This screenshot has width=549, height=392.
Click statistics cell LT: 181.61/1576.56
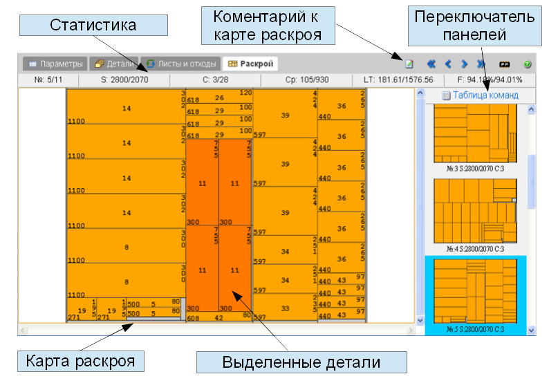(x=398, y=80)
